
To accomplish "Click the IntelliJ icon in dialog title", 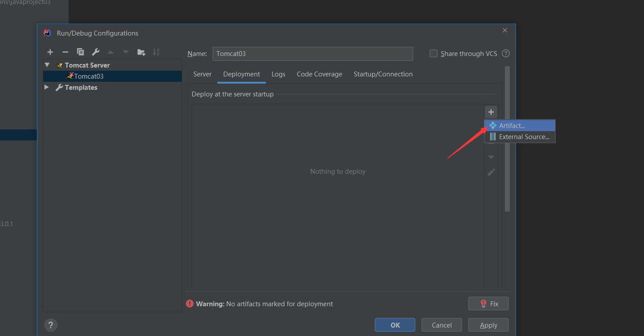I will pyautogui.click(x=47, y=33).
